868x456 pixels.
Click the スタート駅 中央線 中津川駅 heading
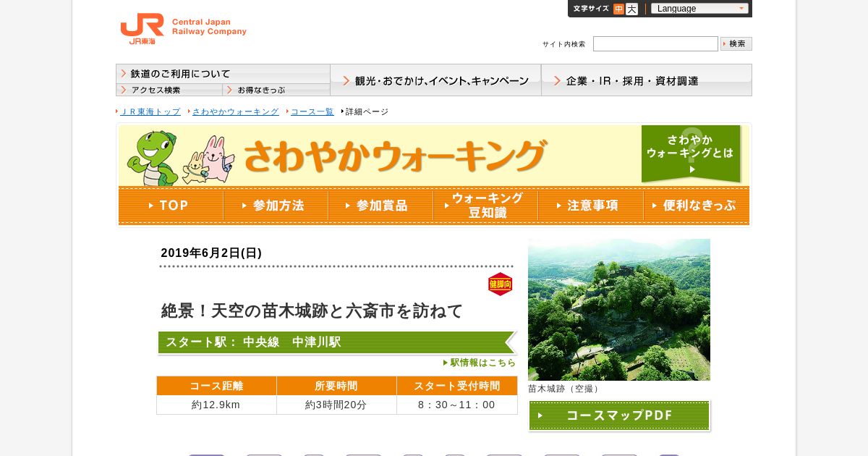pyautogui.click(x=336, y=342)
